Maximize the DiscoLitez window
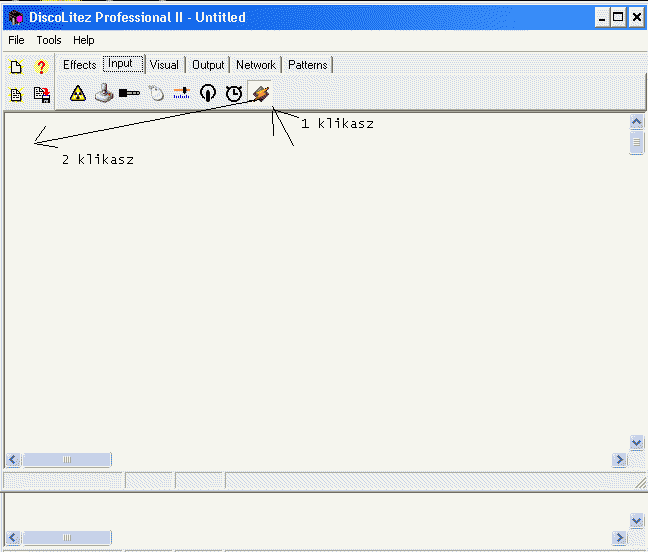This screenshot has width=648, height=552. coord(618,18)
